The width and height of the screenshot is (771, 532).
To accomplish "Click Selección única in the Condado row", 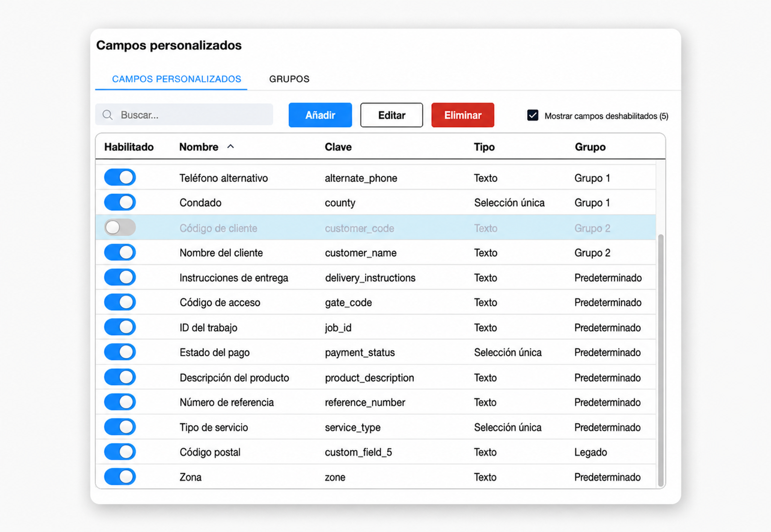I will coord(509,203).
